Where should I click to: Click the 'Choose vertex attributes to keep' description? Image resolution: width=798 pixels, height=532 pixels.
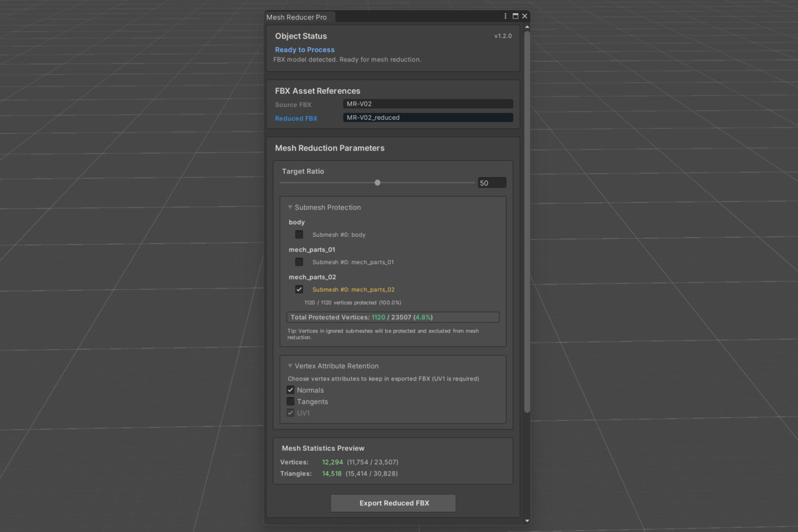pos(383,378)
